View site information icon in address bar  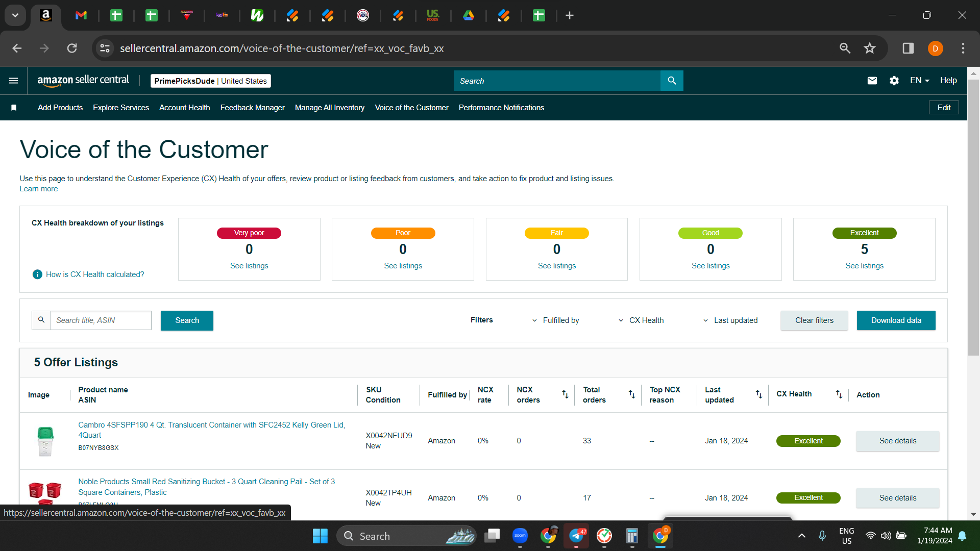coord(105,48)
